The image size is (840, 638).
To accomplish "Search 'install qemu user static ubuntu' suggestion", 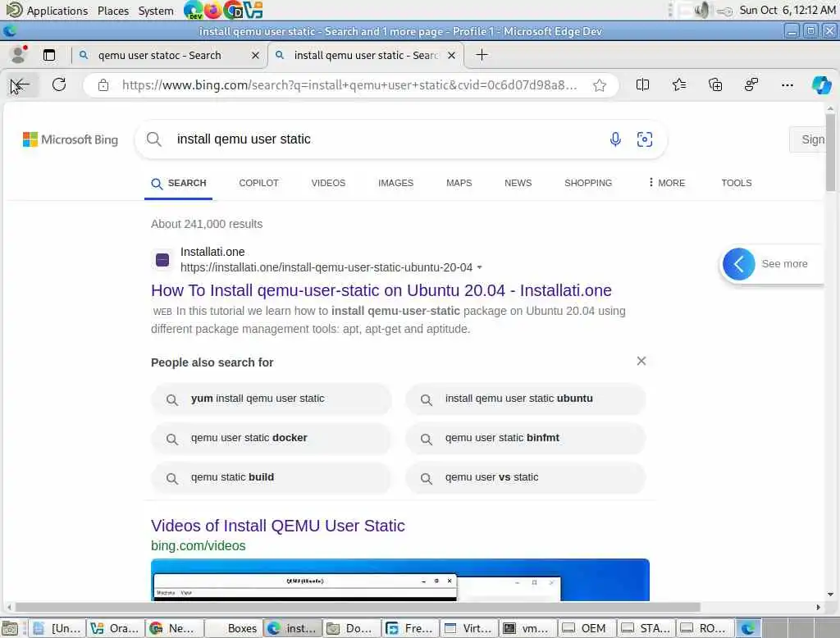I will pos(525,399).
